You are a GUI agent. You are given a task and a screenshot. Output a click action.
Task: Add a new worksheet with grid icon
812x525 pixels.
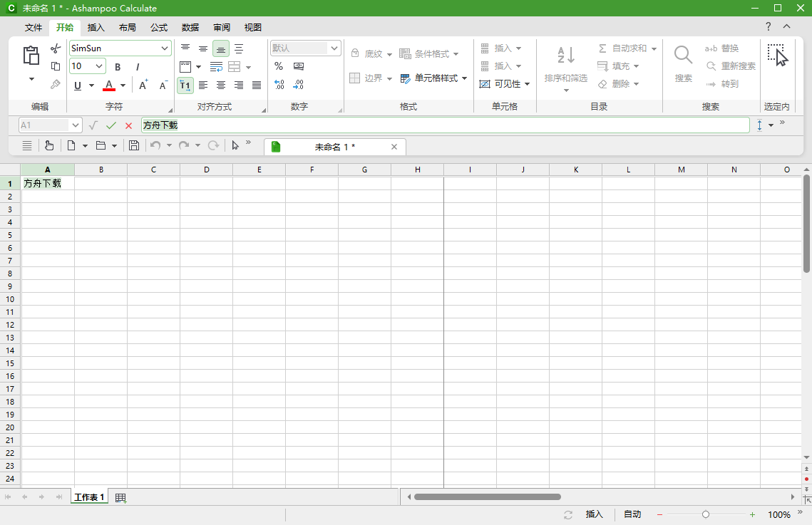pos(120,498)
